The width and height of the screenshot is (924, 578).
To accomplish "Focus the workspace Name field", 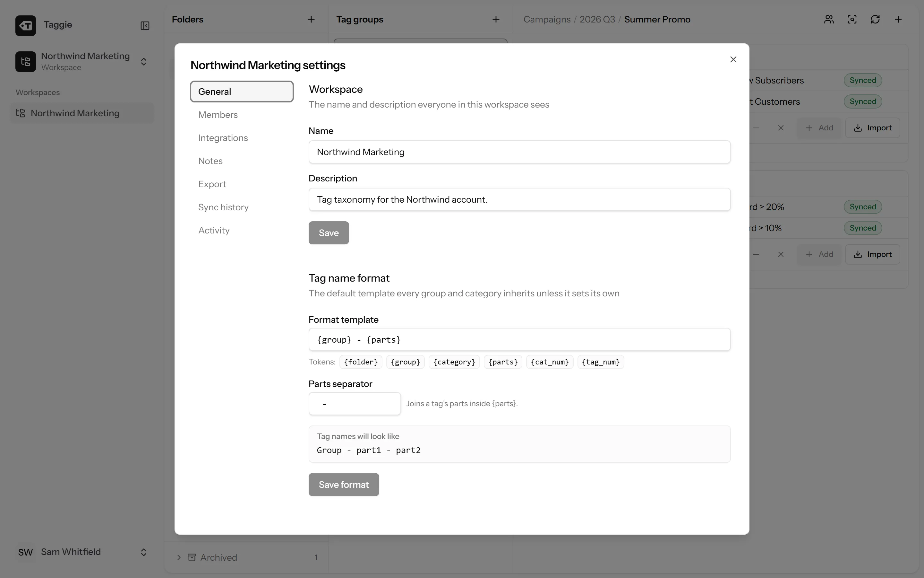I will tap(519, 152).
